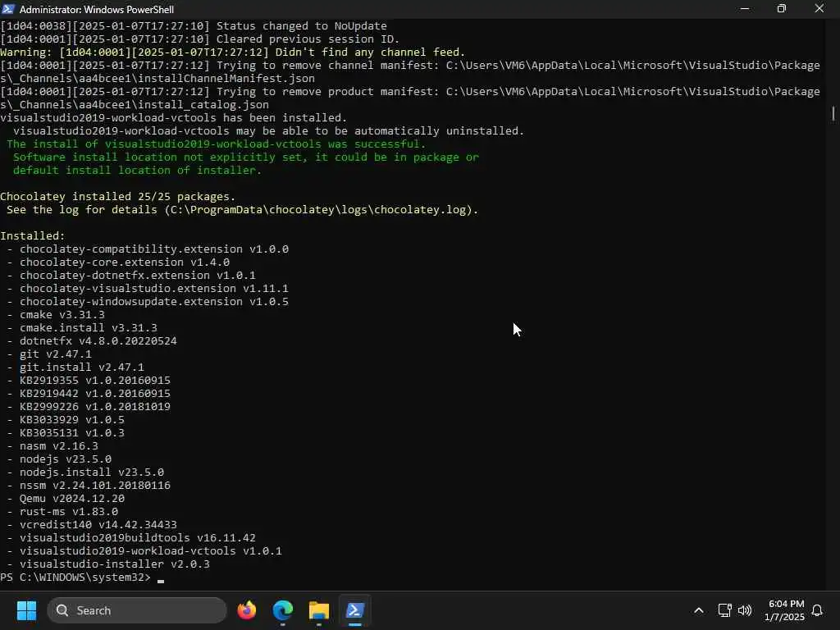Minimize the PowerShell window

pos(745,9)
